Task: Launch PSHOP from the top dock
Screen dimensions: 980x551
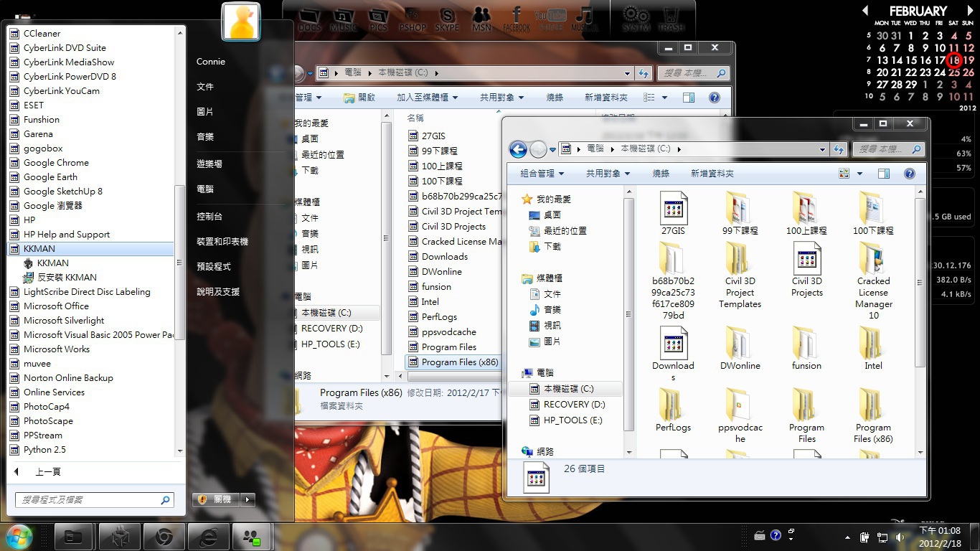Action: click(413, 19)
